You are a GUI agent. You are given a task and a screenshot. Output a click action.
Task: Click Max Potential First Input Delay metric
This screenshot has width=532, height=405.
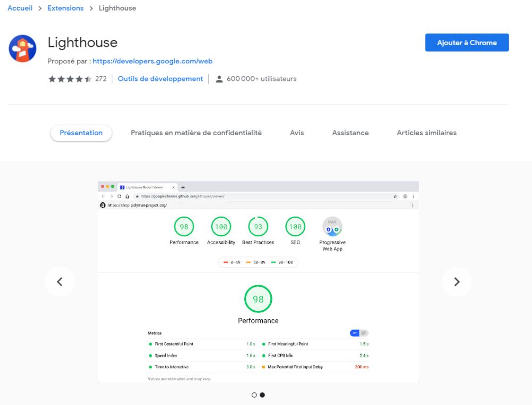coord(315,367)
